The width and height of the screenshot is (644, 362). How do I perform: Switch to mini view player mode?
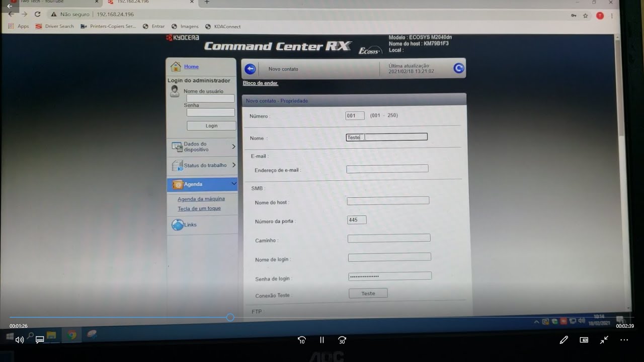584,340
